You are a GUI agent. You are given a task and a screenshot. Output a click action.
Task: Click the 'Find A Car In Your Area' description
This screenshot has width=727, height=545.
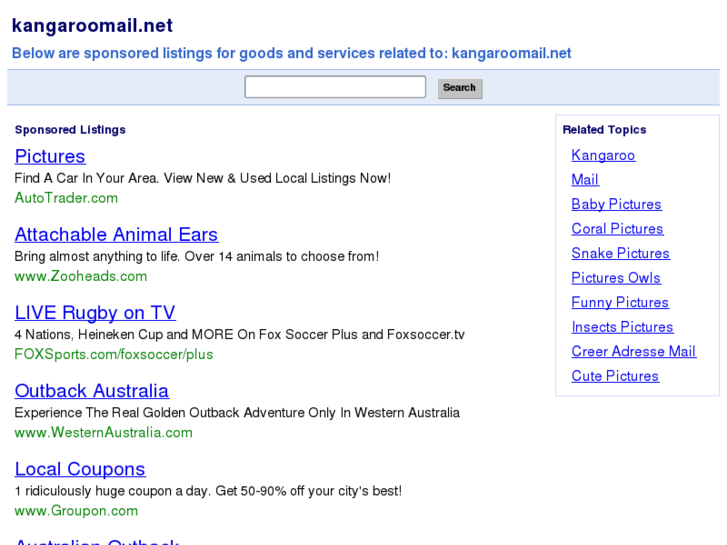pyautogui.click(x=203, y=178)
